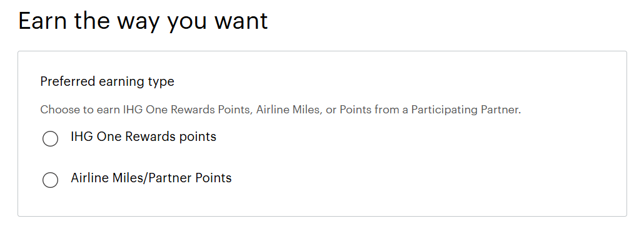The width and height of the screenshot is (644, 238).
Task: Click 'Airline Miles' in the description sentence
Action: (x=289, y=110)
